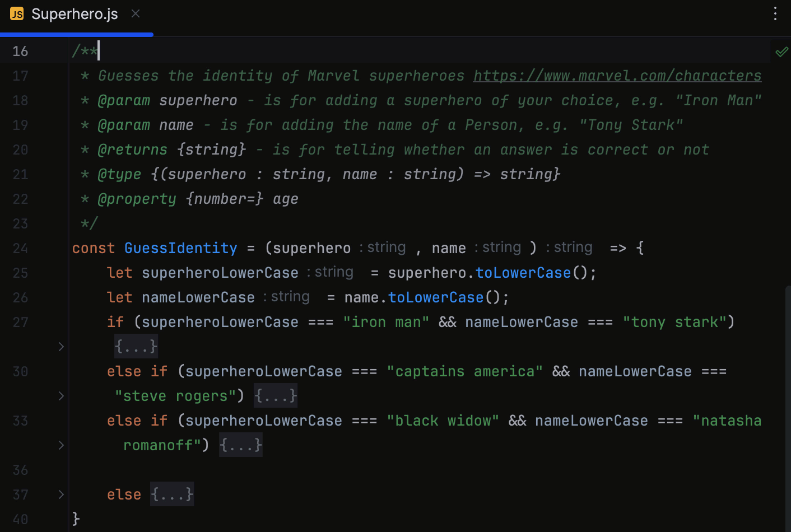Expand the collapsed iron man if block
The height and width of the screenshot is (532, 791).
point(61,347)
